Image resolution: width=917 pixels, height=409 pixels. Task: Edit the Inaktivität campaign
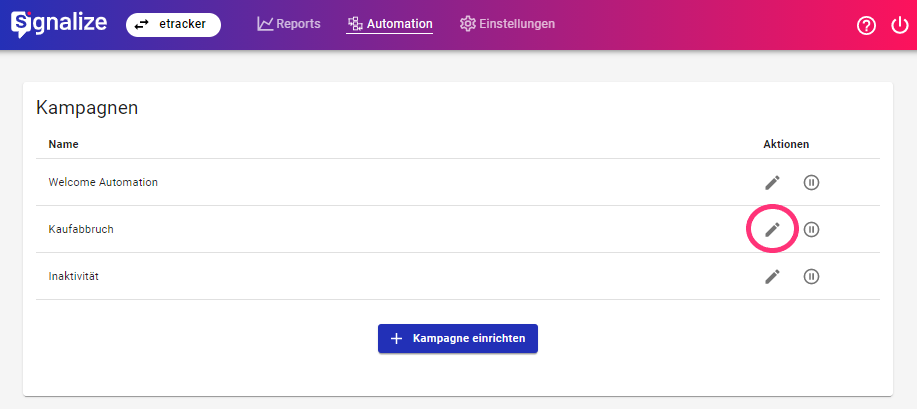point(773,276)
